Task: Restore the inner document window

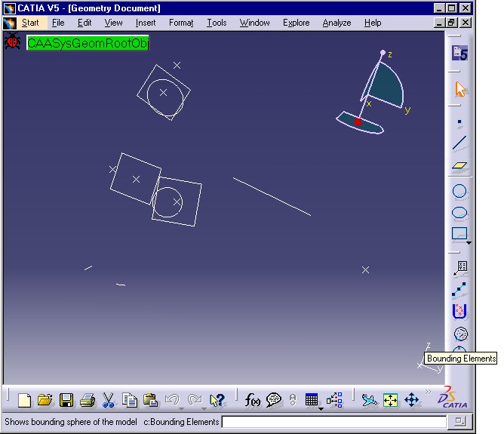Action: (x=451, y=23)
